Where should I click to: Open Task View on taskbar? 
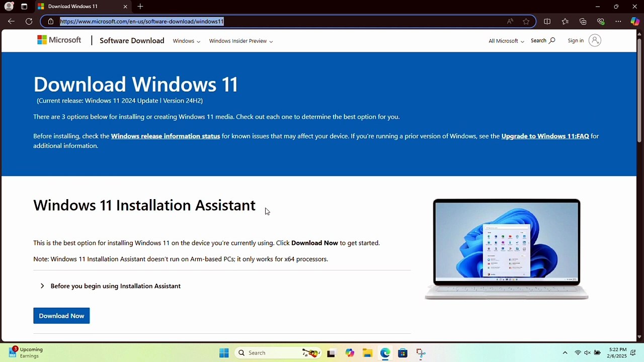[331, 353]
